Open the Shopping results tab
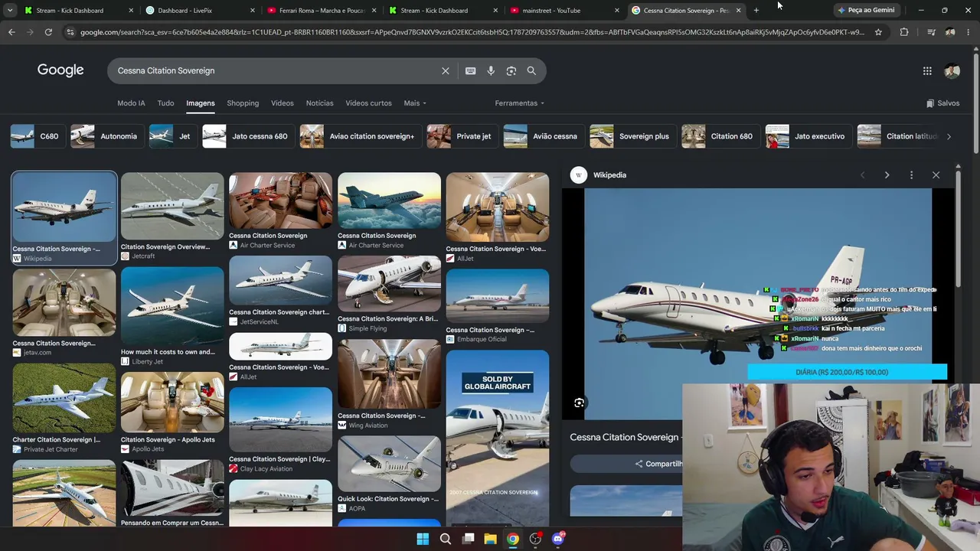The height and width of the screenshot is (551, 980). tap(243, 103)
